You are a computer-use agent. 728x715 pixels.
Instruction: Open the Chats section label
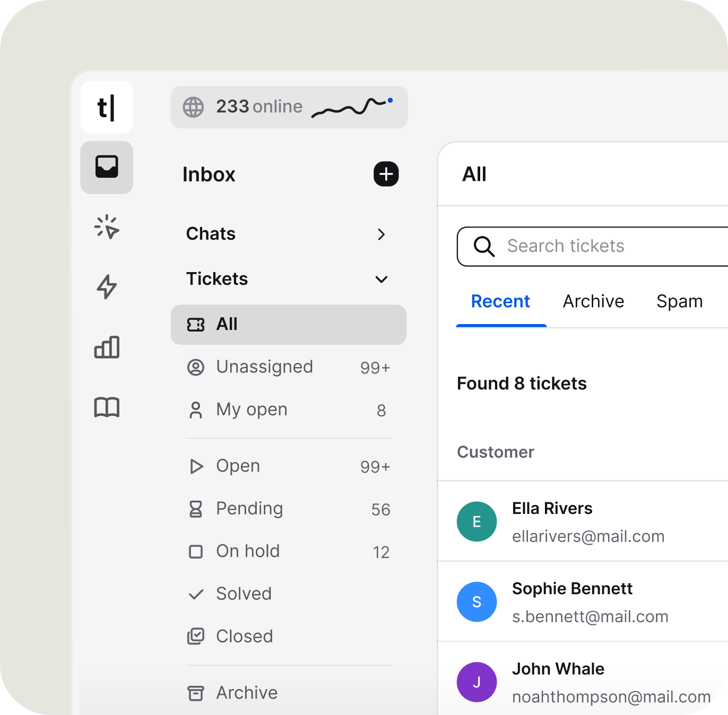(211, 234)
